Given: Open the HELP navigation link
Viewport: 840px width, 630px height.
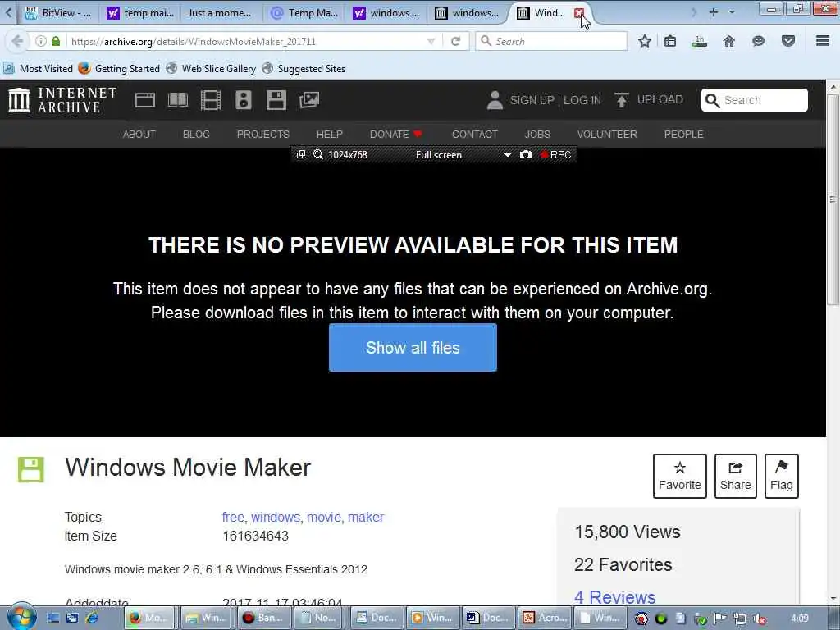Looking at the screenshot, I should click(x=330, y=134).
